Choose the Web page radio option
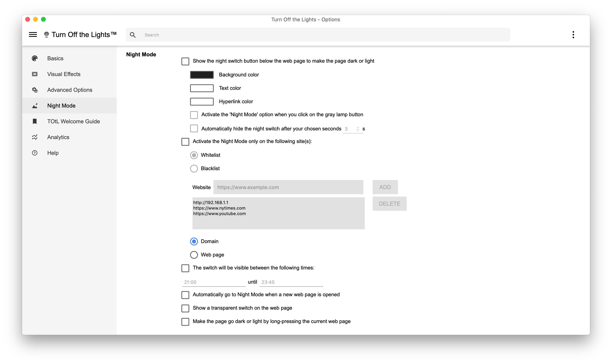 [x=194, y=255]
